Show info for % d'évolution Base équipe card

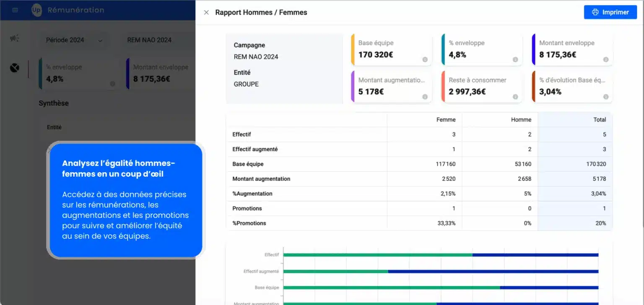(x=606, y=97)
